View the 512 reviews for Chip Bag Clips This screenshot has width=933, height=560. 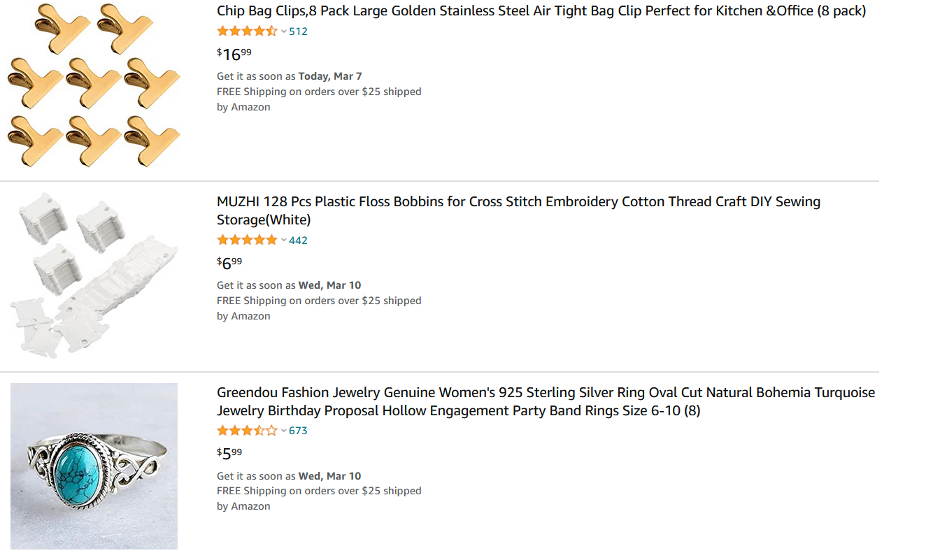tap(298, 31)
